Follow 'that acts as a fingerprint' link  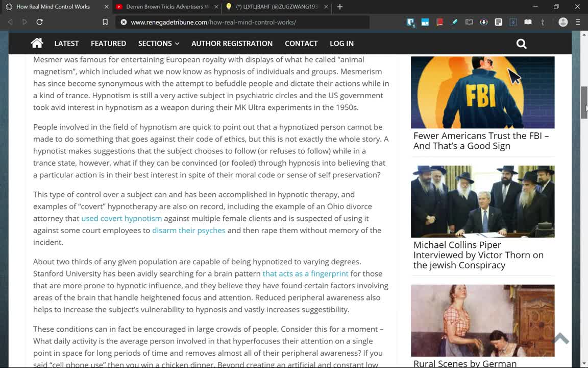[x=305, y=273]
